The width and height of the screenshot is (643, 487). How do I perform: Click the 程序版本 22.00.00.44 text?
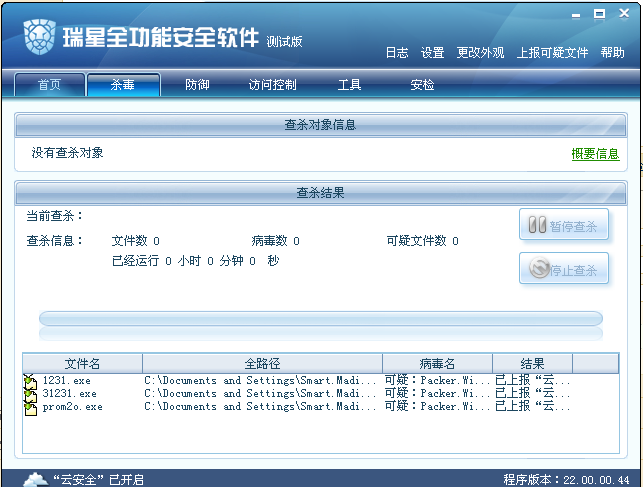coord(566,480)
